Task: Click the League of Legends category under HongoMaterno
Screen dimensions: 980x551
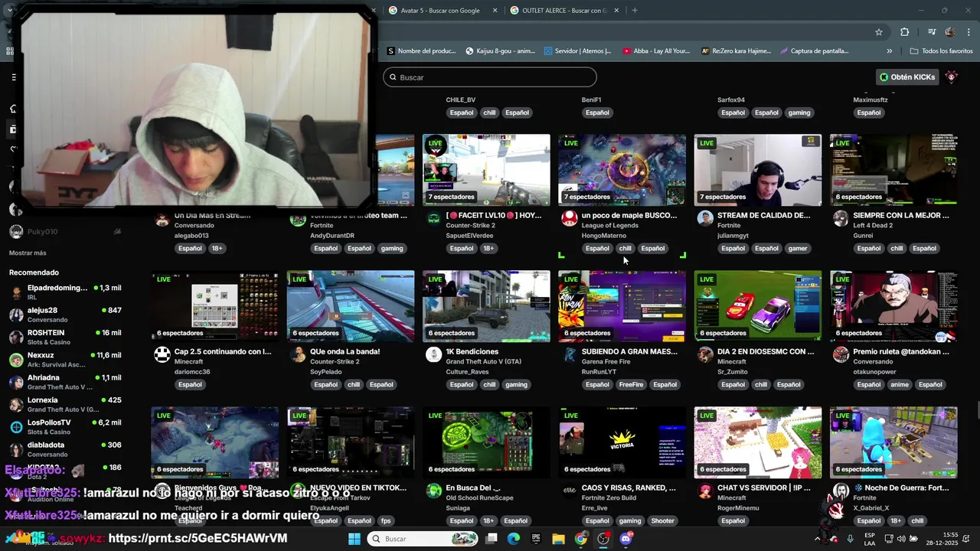Action: [609, 226]
